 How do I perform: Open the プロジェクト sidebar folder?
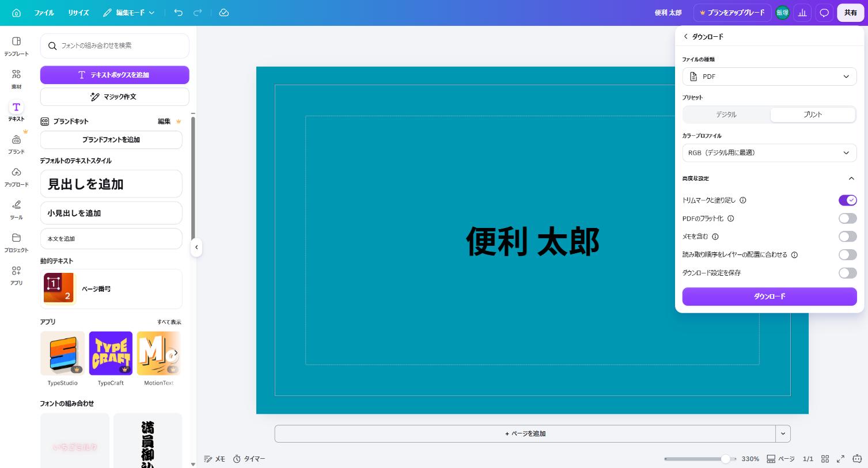point(16,243)
